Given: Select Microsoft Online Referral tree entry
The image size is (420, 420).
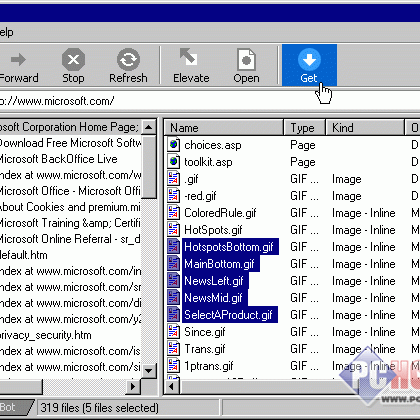Looking at the screenshot, I should click(x=70, y=239).
